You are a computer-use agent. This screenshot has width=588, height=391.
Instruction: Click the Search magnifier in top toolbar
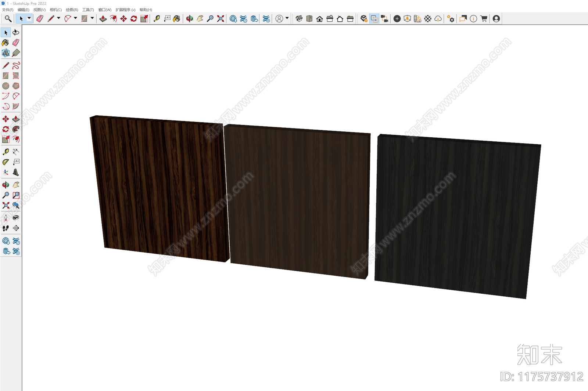(x=8, y=18)
